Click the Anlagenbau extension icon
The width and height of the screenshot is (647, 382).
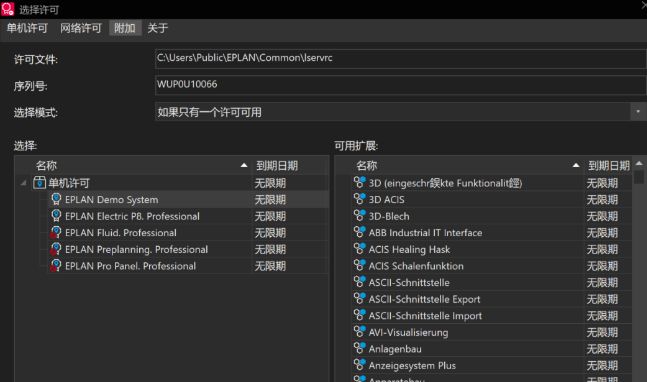pyautogui.click(x=359, y=348)
